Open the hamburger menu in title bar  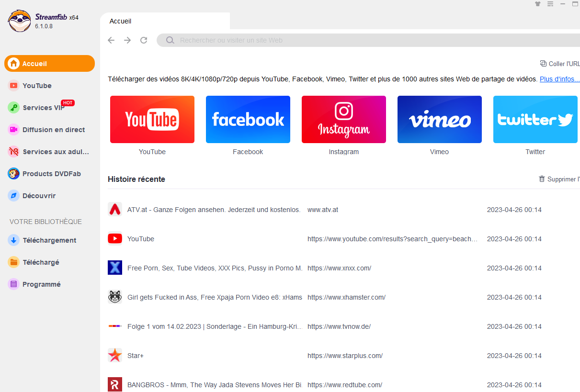[x=550, y=4]
